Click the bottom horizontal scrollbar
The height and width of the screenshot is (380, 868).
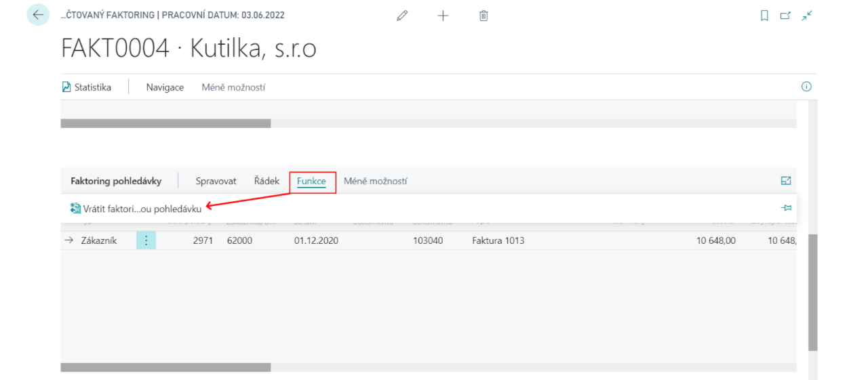(x=165, y=367)
